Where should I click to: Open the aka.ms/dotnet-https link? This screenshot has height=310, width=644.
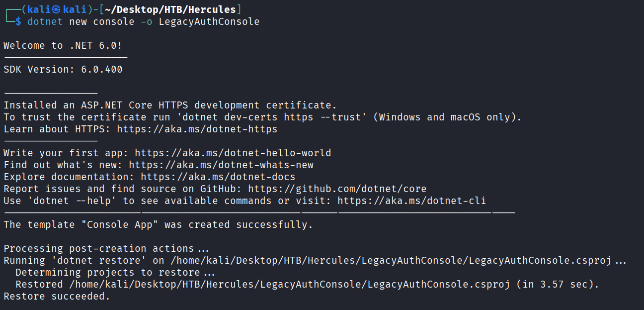(x=197, y=129)
